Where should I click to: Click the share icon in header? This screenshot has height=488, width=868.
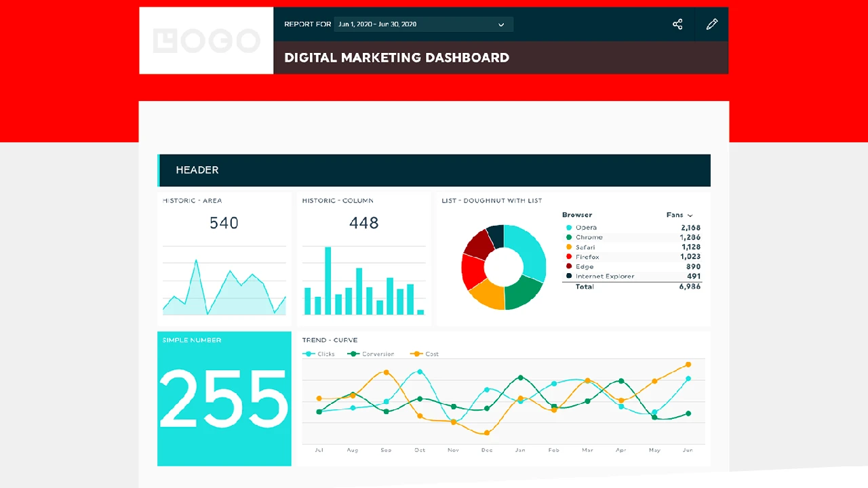coord(677,24)
